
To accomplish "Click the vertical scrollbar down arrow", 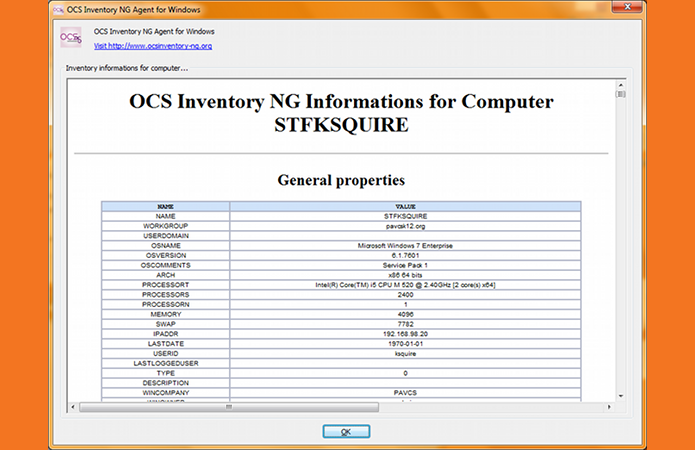I will [621, 396].
